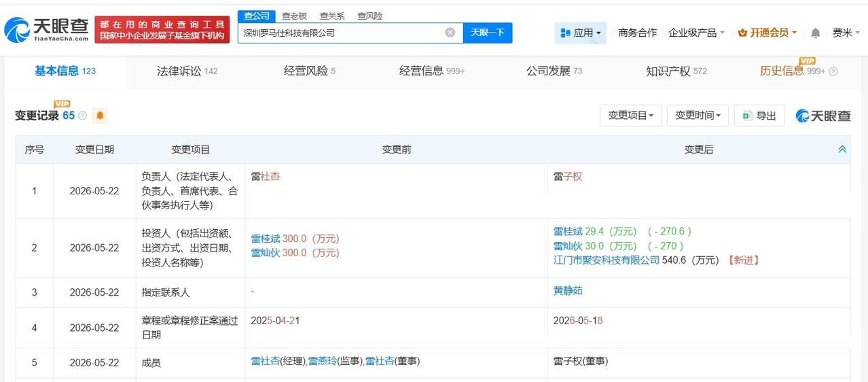The height and width of the screenshot is (382, 868).
Task: Open 江门市聚安科技有限公司 company link
Action: pyautogui.click(x=607, y=260)
